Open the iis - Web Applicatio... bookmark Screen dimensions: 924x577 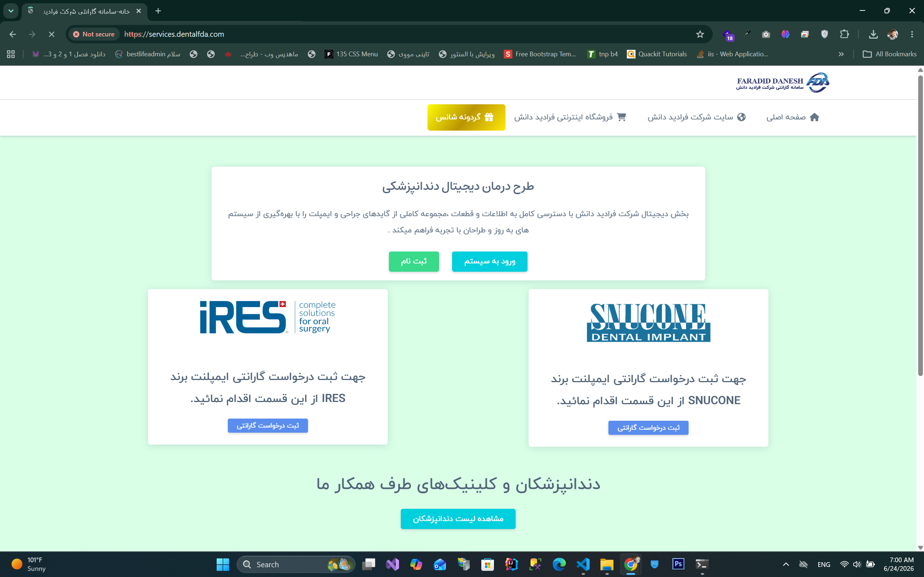(733, 54)
